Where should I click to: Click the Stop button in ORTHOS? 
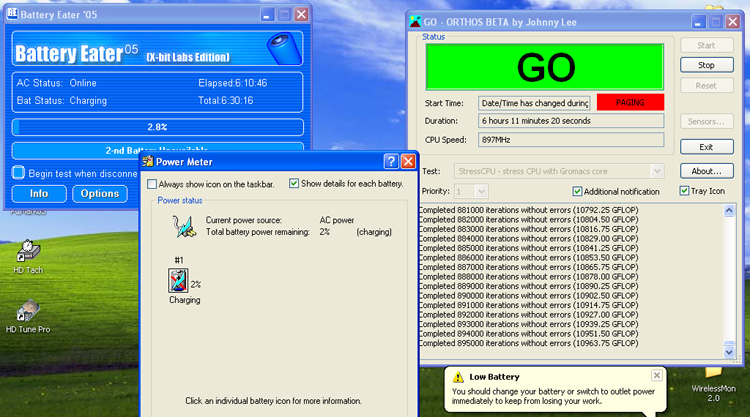pyautogui.click(x=706, y=65)
